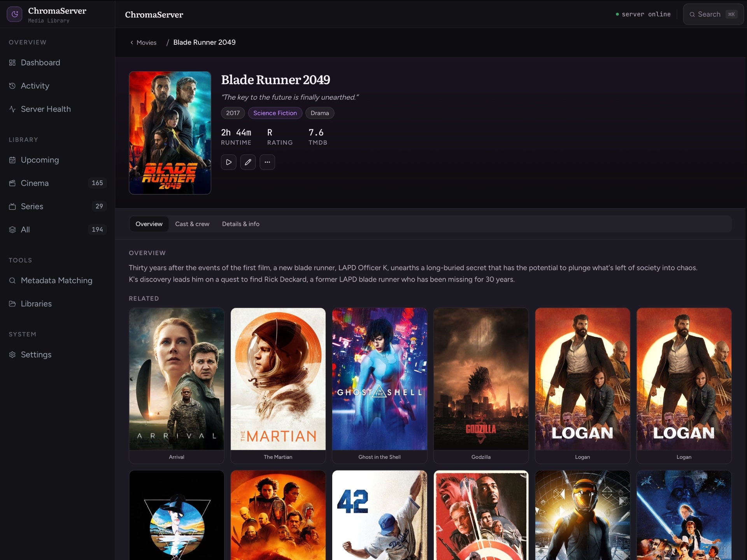Open the helmeted pilot Ender's Game poster
The image size is (747, 560).
tap(582, 515)
